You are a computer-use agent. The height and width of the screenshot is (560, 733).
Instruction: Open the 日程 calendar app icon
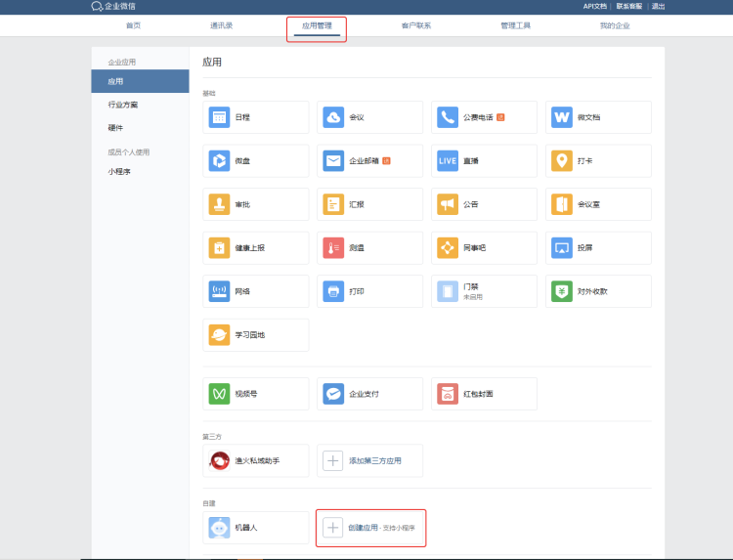click(219, 117)
